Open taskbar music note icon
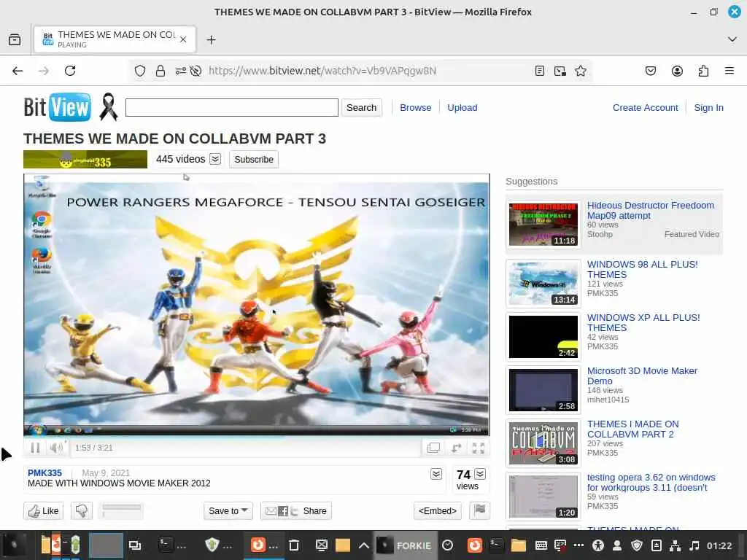 (694, 545)
